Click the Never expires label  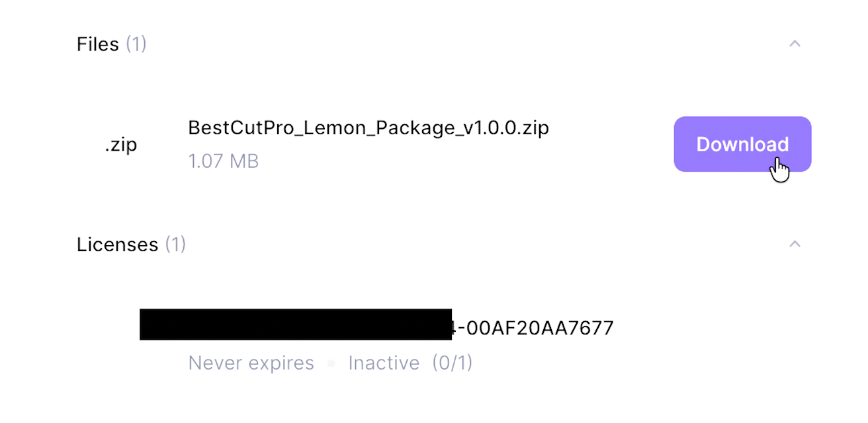click(251, 362)
